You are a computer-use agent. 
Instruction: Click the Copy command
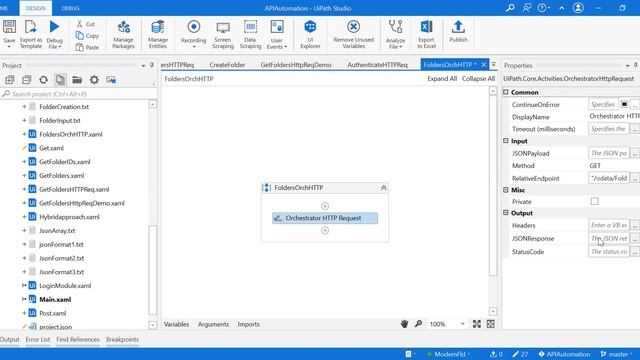click(x=87, y=36)
